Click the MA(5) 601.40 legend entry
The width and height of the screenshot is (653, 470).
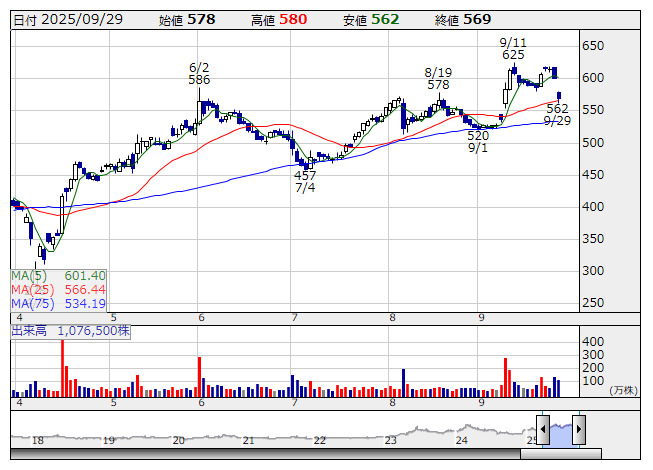(58, 276)
